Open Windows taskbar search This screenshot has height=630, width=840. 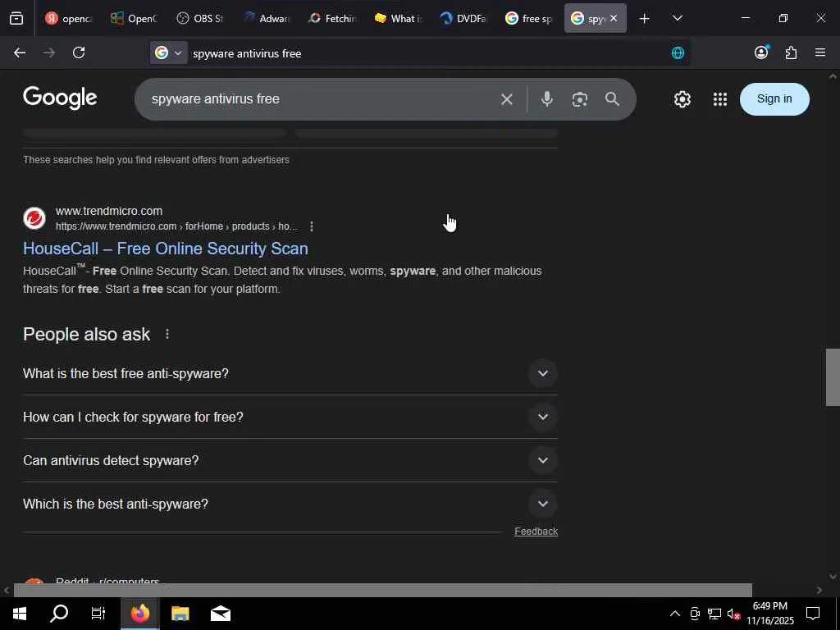[59, 614]
